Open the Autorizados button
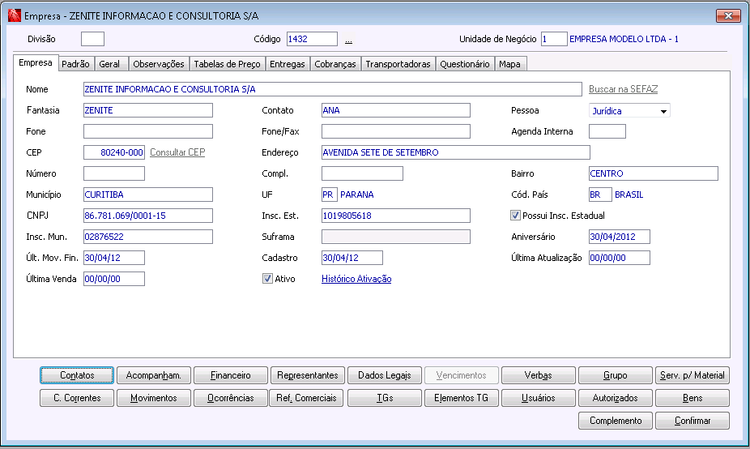This screenshot has width=750, height=449. (x=615, y=398)
